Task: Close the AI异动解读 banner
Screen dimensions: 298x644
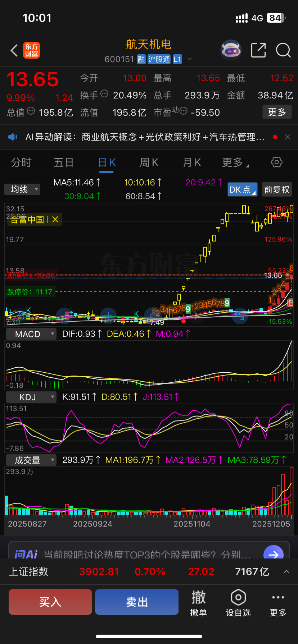Action: [288, 137]
